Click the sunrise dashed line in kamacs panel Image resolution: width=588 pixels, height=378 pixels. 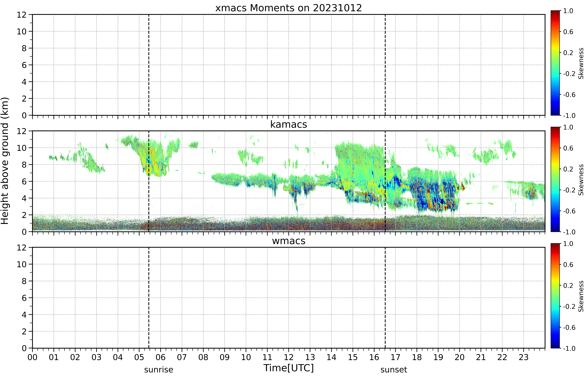tap(149, 181)
